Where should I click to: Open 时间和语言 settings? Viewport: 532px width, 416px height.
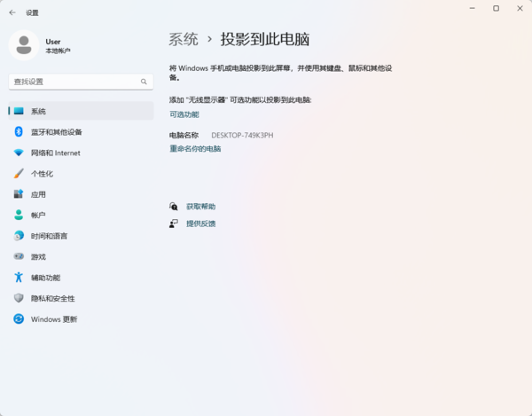(81, 235)
